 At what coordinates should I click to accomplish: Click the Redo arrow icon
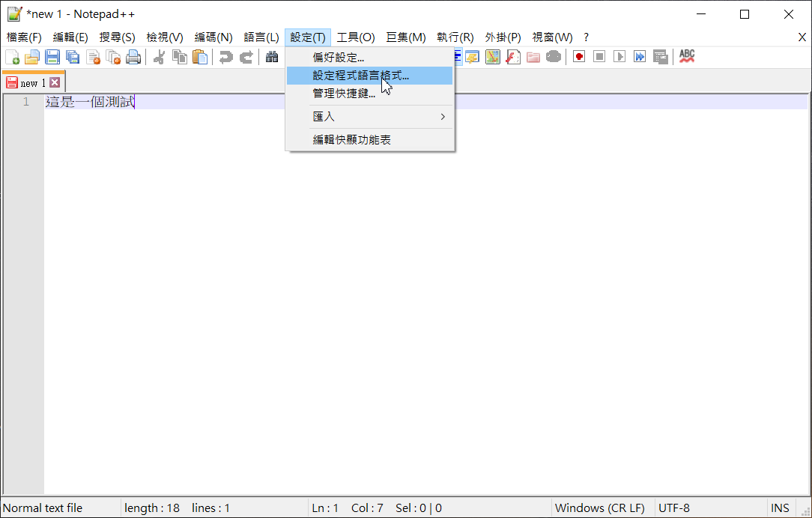coord(246,57)
